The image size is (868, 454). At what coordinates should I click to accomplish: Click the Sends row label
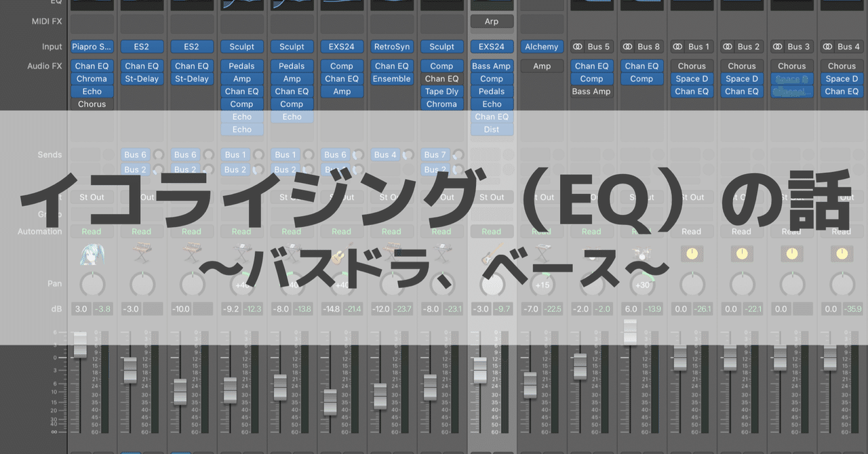click(x=50, y=154)
